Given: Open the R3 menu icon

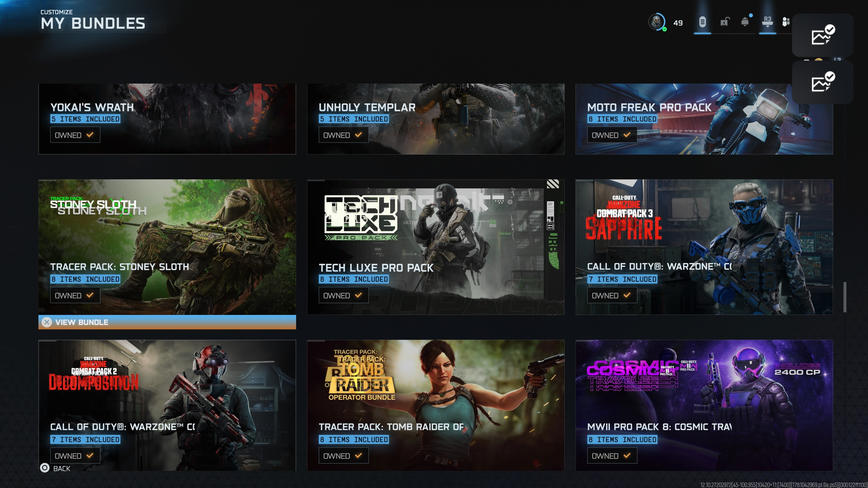Looking at the screenshot, I should [768, 21].
